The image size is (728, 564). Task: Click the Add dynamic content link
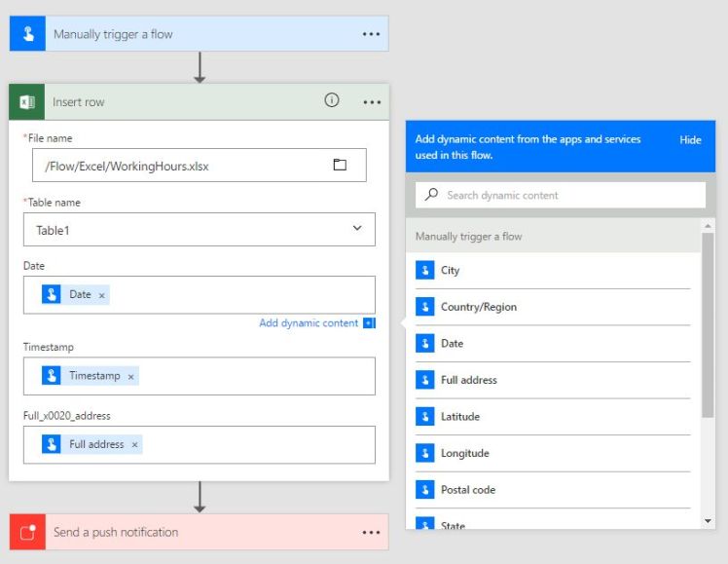pyautogui.click(x=309, y=323)
